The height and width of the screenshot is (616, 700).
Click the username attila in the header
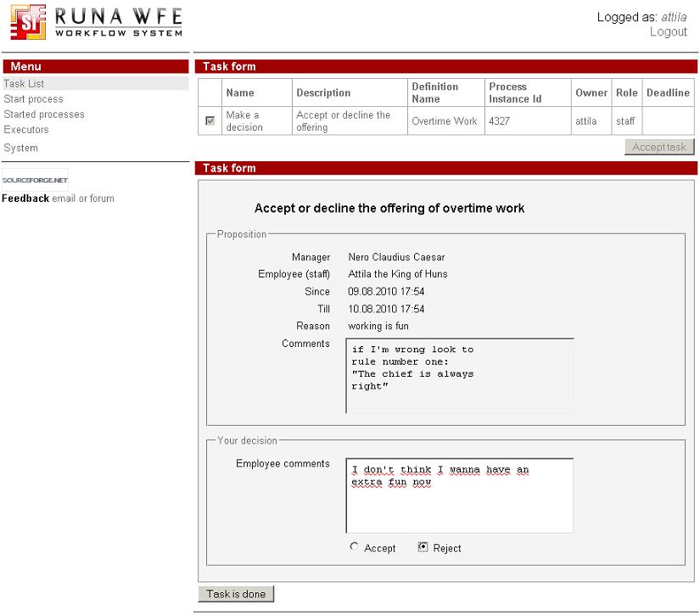[675, 14]
